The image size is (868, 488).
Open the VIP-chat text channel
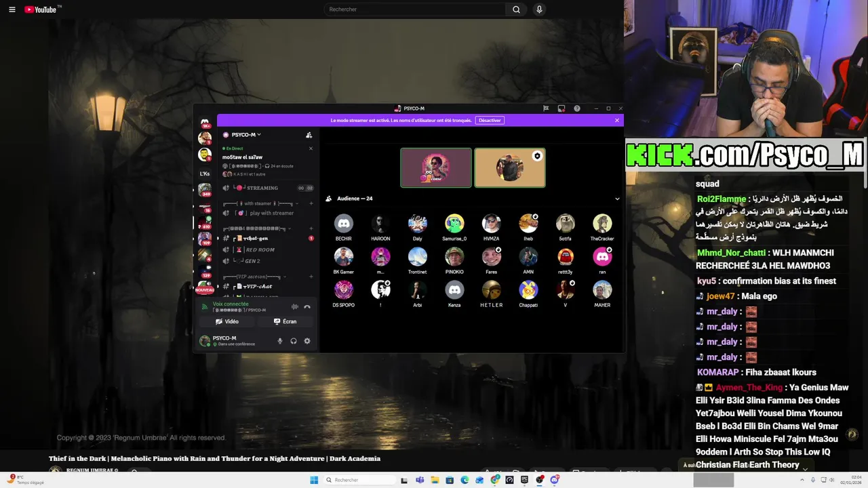tap(267, 287)
